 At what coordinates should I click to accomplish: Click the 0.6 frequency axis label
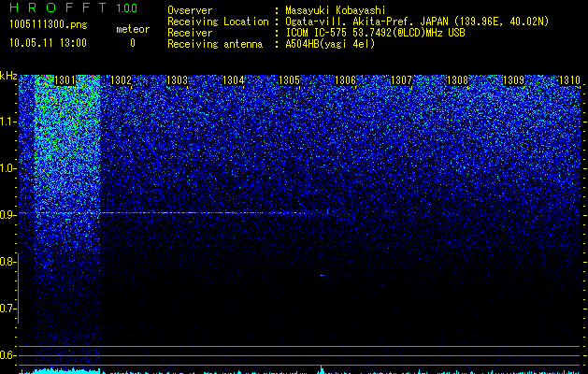pyautogui.click(x=7, y=355)
